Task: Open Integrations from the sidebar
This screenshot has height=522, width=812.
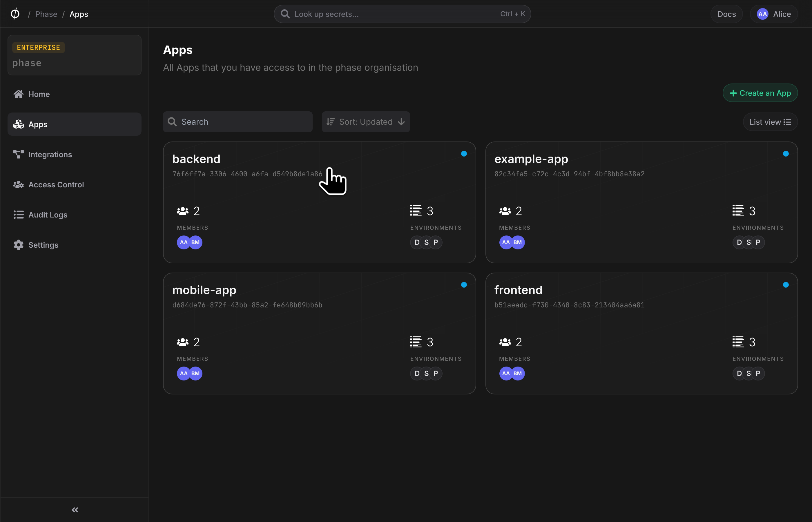Action: click(74, 154)
